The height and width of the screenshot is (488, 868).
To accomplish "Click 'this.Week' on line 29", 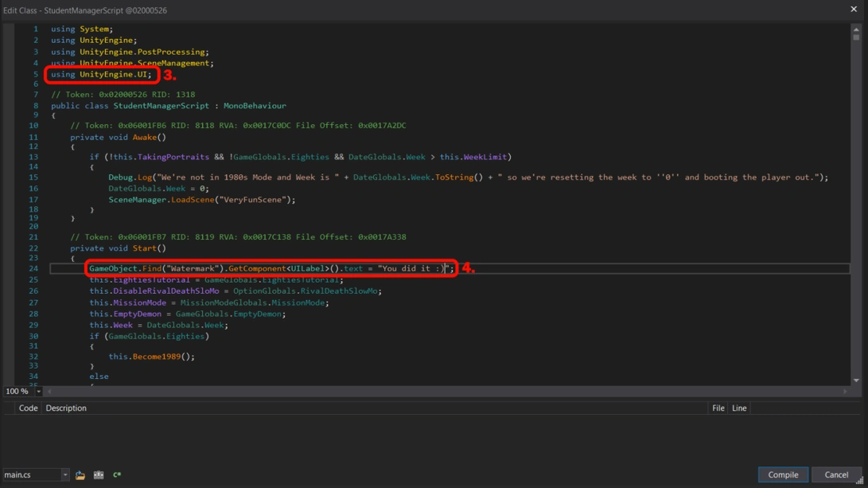I will (111, 325).
